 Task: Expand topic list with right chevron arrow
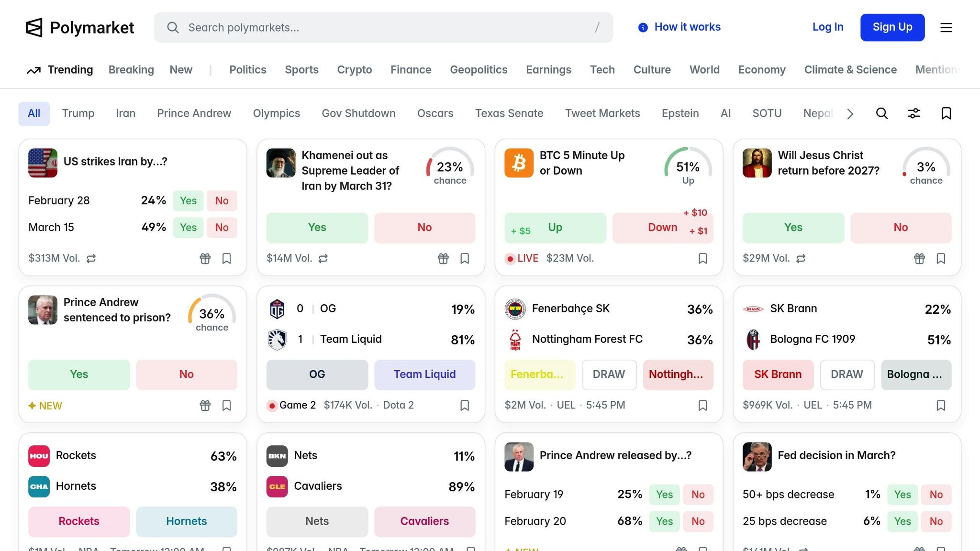850,114
